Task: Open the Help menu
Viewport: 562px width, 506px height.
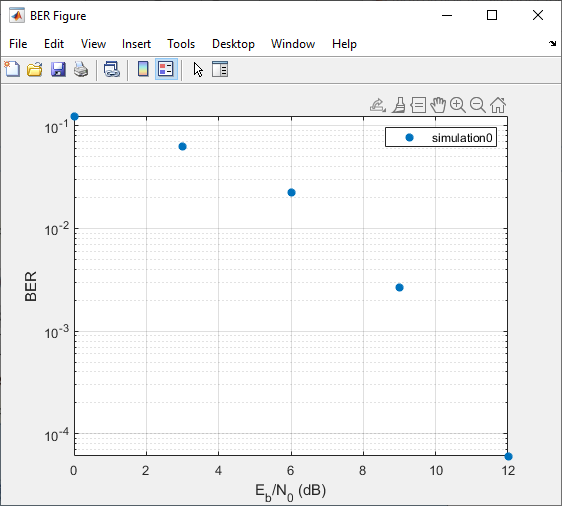Action: 344,44
